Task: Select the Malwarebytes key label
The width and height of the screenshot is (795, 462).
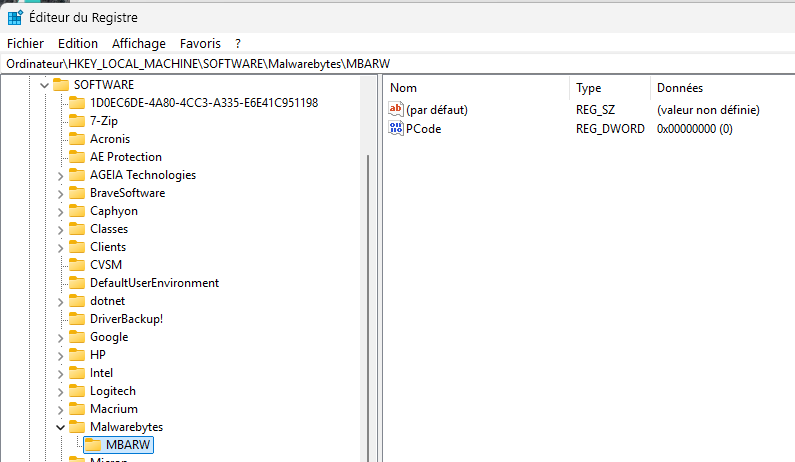Action: pyautogui.click(x=126, y=427)
